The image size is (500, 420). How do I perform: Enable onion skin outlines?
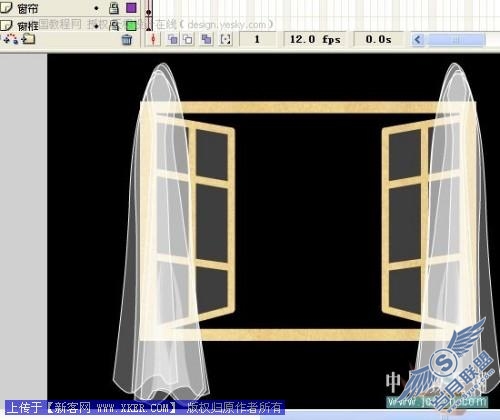[x=188, y=39]
